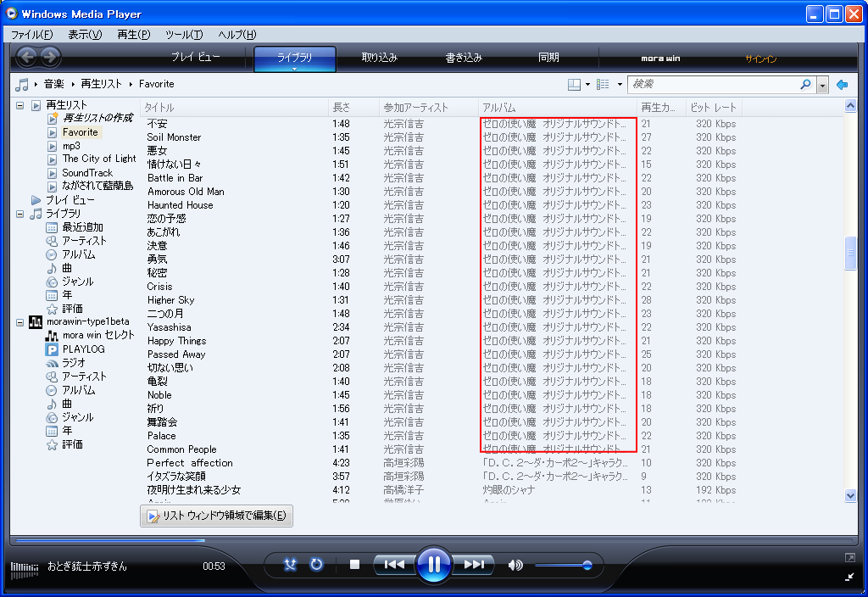
Task: Open 最近追加 in the library
Action: click(82, 227)
